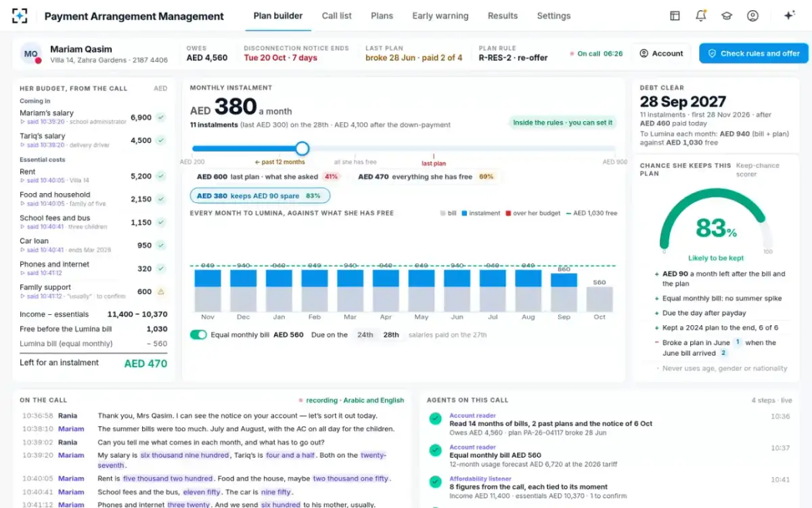Click the October bar in the chart

600,299
